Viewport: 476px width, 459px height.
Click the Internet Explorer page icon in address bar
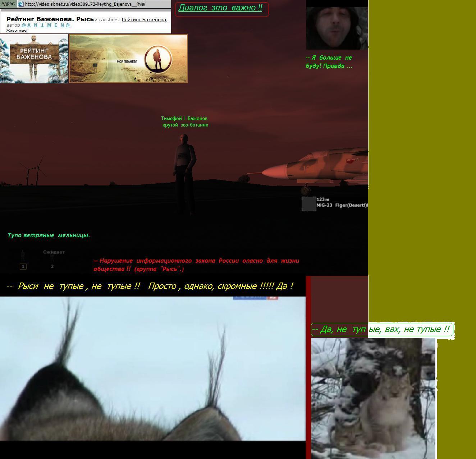pyautogui.click(x=21, y=4)
